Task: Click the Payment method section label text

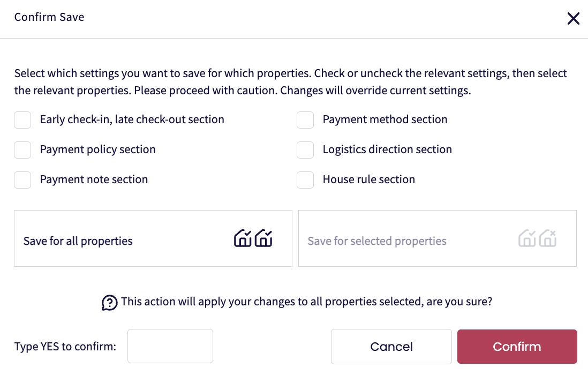Action: point(385,120)
